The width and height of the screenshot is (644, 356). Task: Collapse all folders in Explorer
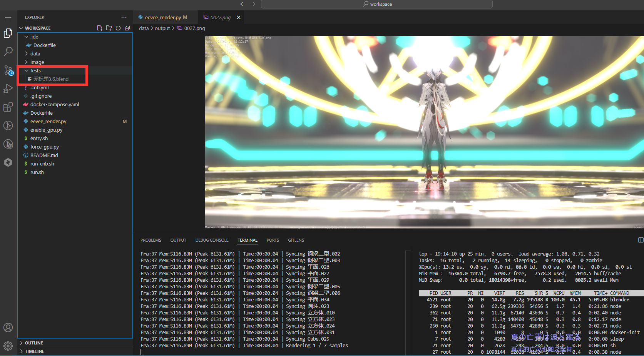[x=127, y=28]
